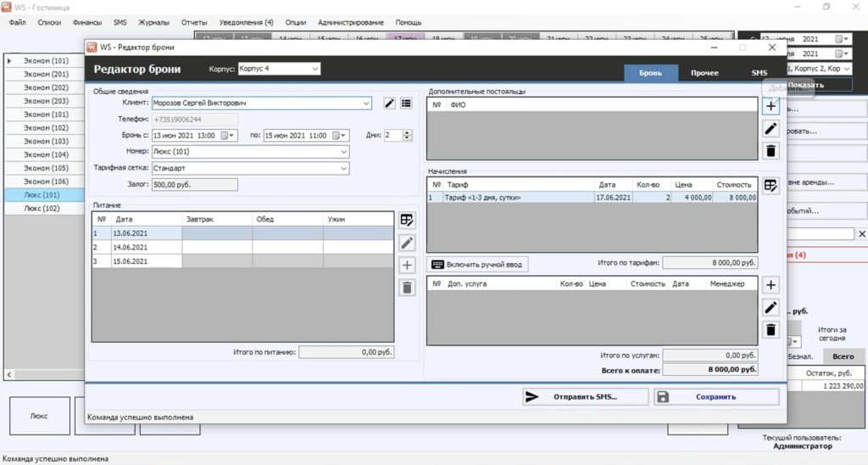Select meal row dated 14.06.2021
Viewport: 868px width, 465px height.
[242, 247]
